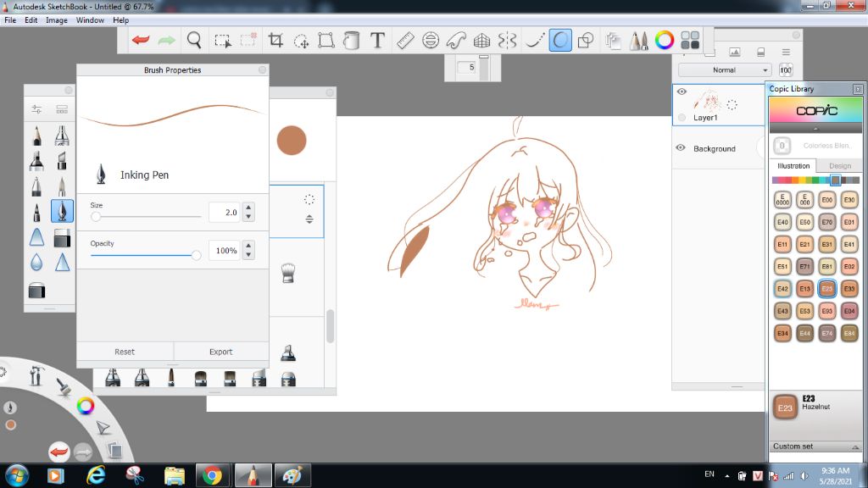Toggle Layer1 transparency lock circle
This screenshot has width=868, height=488.
point(682,117)
